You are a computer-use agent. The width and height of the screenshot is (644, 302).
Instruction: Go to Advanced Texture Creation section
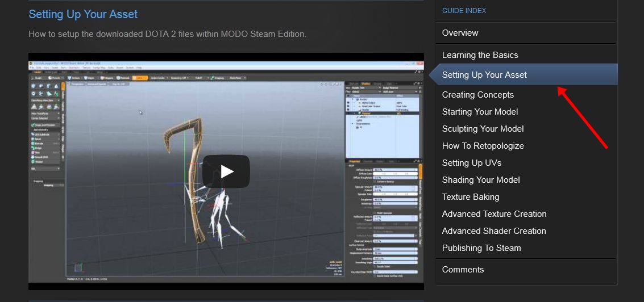pos(494,214)
